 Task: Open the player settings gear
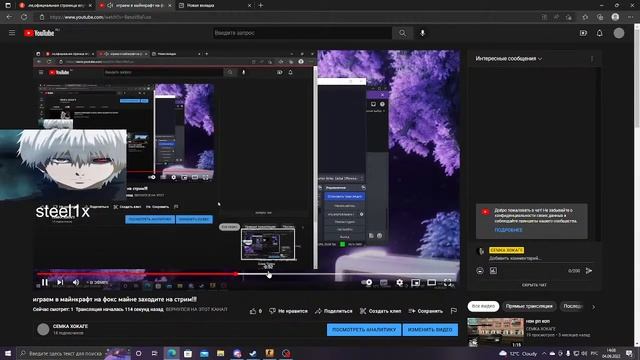tap(399, 282)
